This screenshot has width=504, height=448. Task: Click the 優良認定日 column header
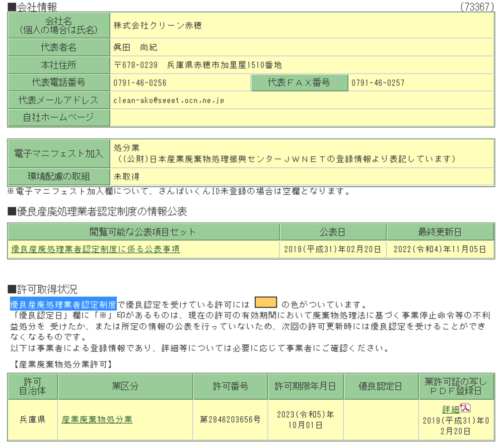(x=381, y=386)
